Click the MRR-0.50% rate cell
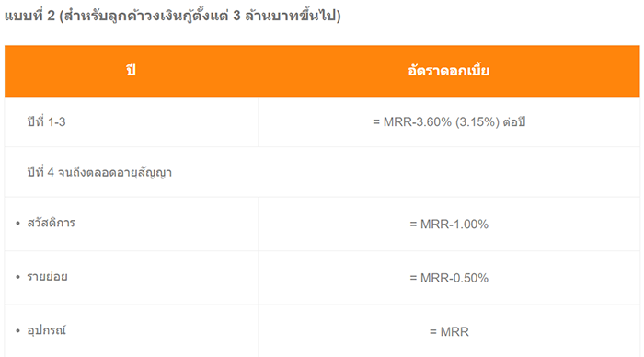This screenshot has height=357, width=644. [449, 278]
